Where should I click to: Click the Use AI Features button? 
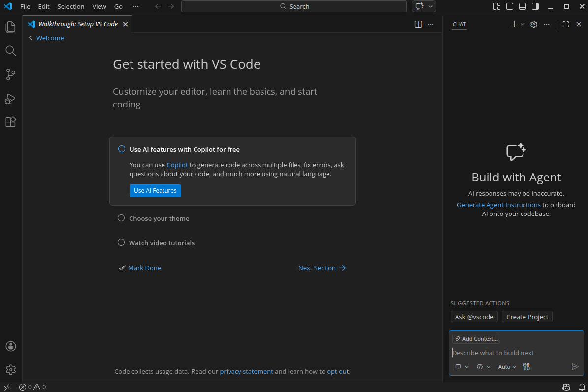click(155, 191)
